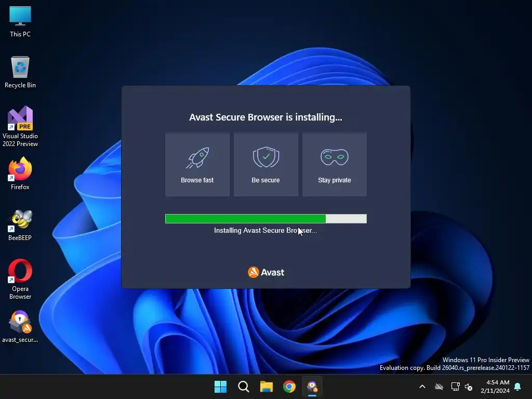Launch Google Chrome from the taskbar
This screenshot has height=399, width=532.
pyautogui.click(x=289, y=387)
